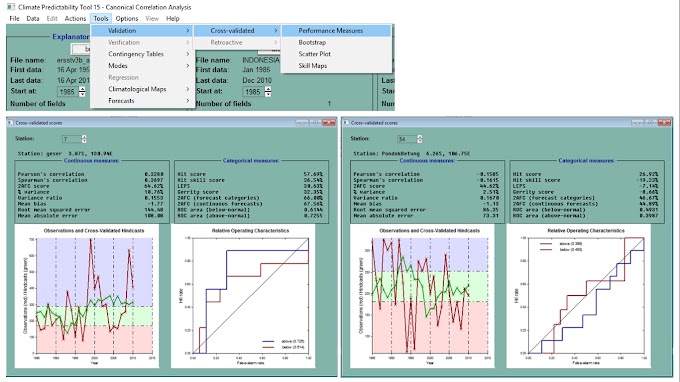Click 'Station: PondokBetung' location text
This screenshot has width=680, height=382.
click(x=412, y=153)
